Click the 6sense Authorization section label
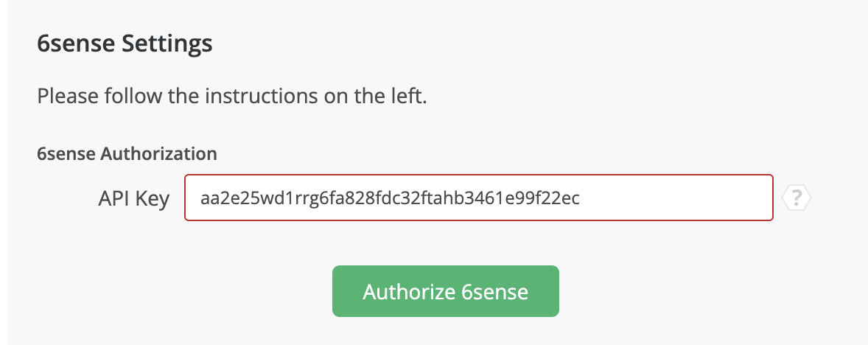The width and height of the screenshot is (868, 345). [x=127, y=153]
